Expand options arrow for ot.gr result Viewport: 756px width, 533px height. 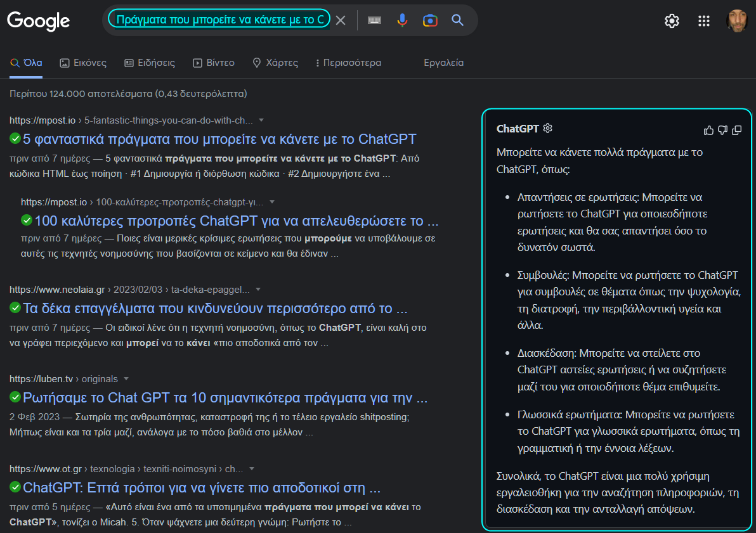(x=252, y=468)
